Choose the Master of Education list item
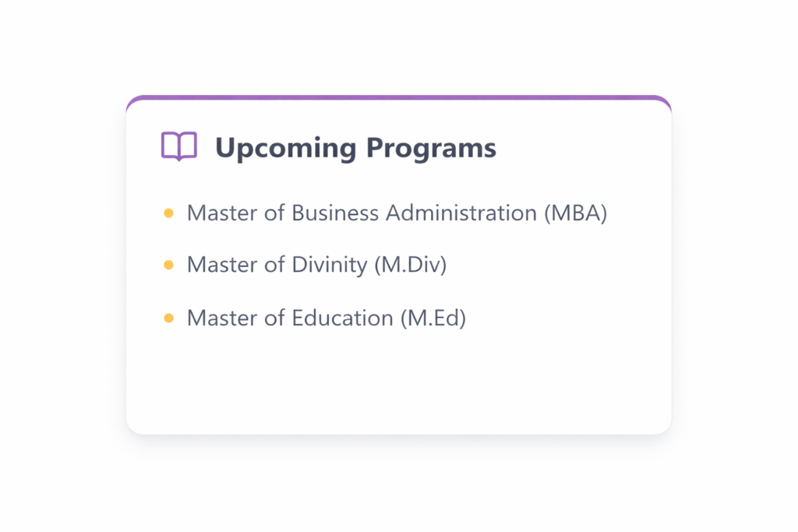 326,318
